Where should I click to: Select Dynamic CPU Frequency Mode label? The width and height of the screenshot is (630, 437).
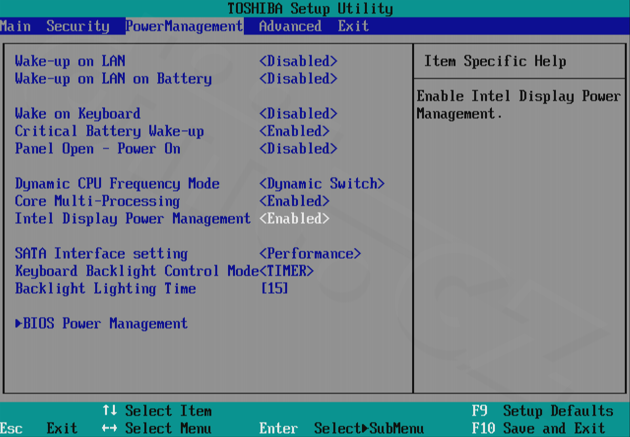pos(117,184)
